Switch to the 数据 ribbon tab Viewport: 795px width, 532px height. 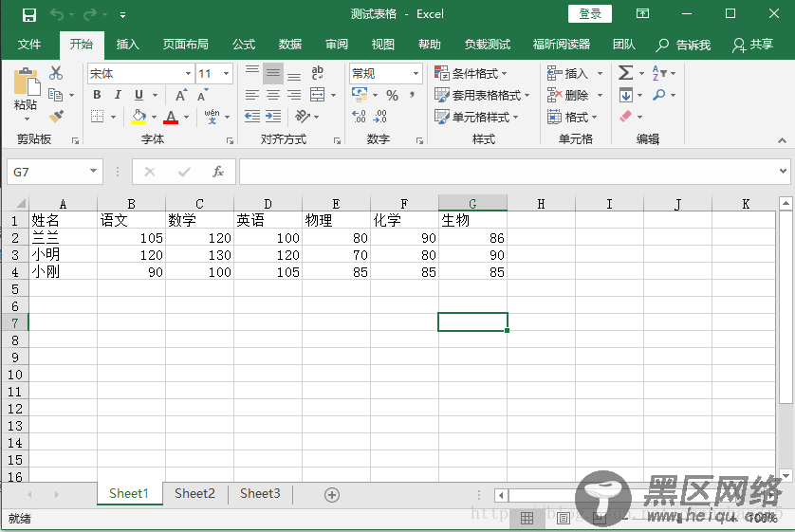tap(290, 45)
